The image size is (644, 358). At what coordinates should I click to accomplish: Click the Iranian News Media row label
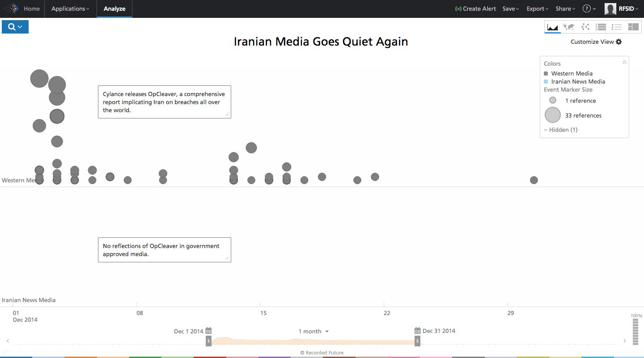(29, 300)
